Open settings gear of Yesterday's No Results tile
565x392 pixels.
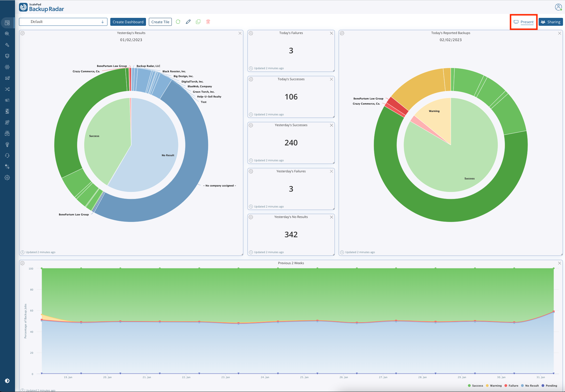click(x=251, y=217)
